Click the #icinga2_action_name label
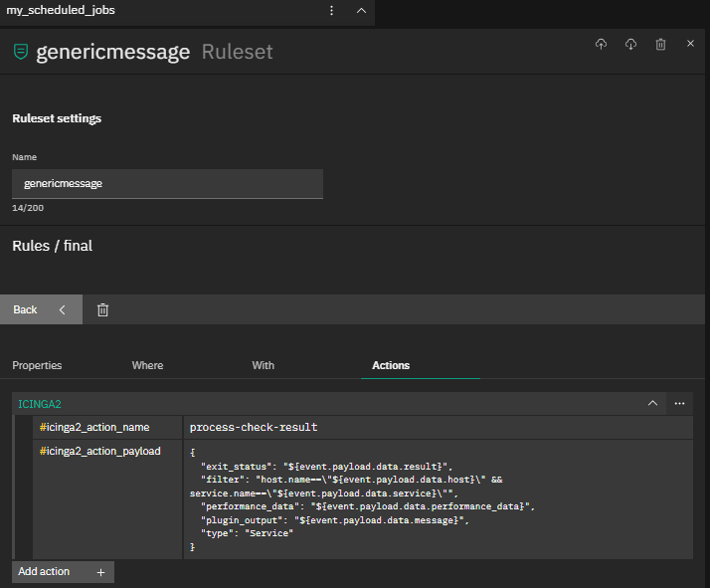 pyautogui.click(x=94, y=427)
